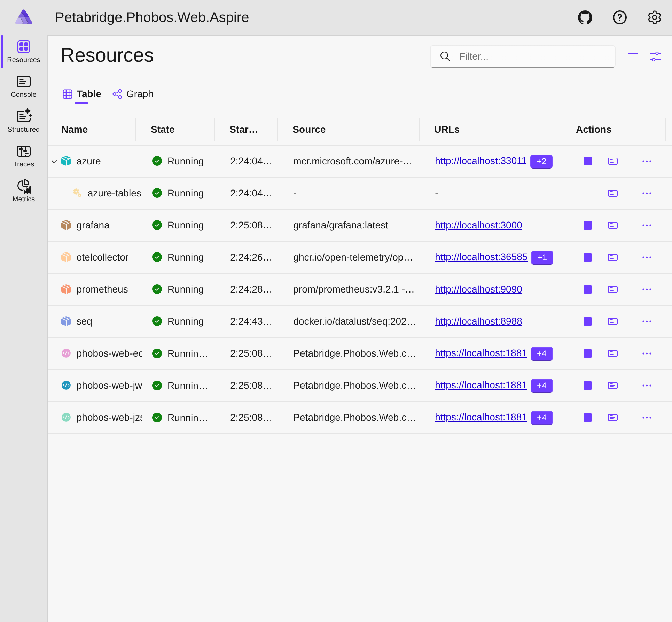Select the azure-tables resource name

pos(114,193)
